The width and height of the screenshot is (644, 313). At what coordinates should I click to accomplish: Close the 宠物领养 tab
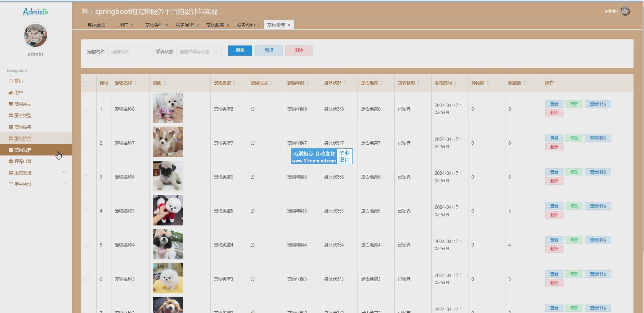pos(289,25)
